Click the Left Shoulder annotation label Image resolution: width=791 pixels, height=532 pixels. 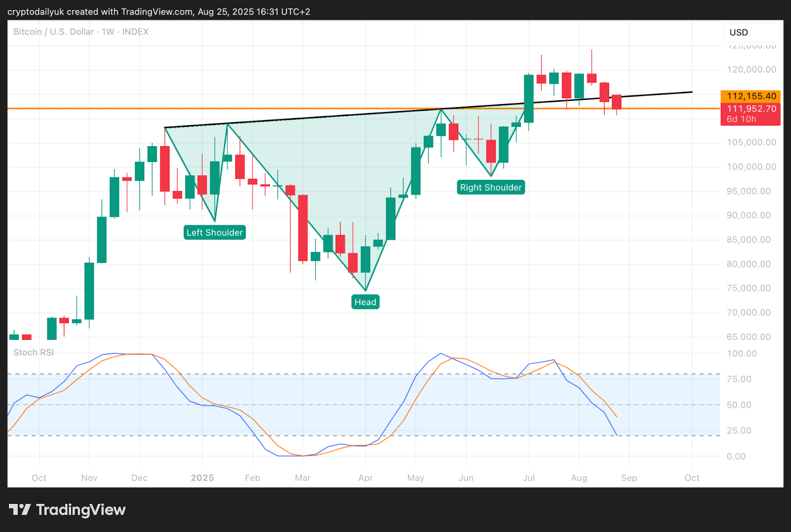(x=215, y=233)
